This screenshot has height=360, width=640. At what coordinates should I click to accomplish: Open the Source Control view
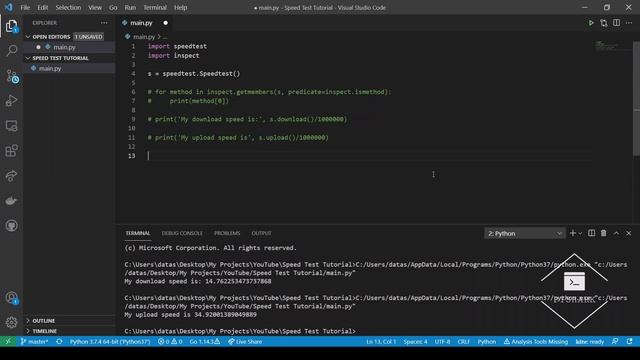pyautogui.click(x=12, y=76)
